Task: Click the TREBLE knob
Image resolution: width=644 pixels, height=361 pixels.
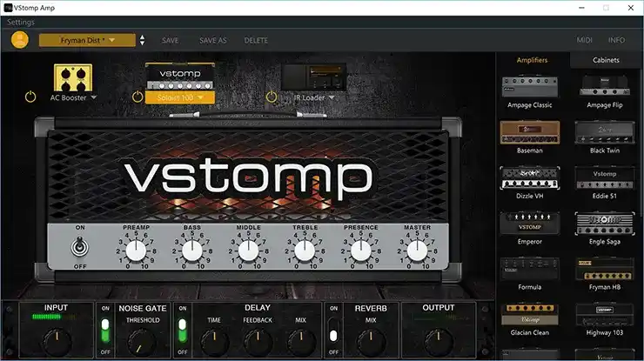Action: pyautogui.click(x=305, y=251)
